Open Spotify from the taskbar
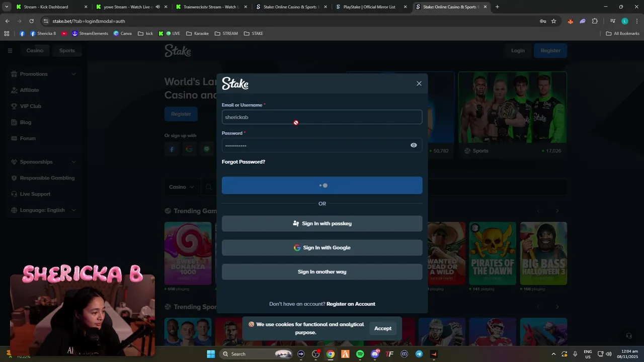 pyautogui.click(x=360, y=354)
